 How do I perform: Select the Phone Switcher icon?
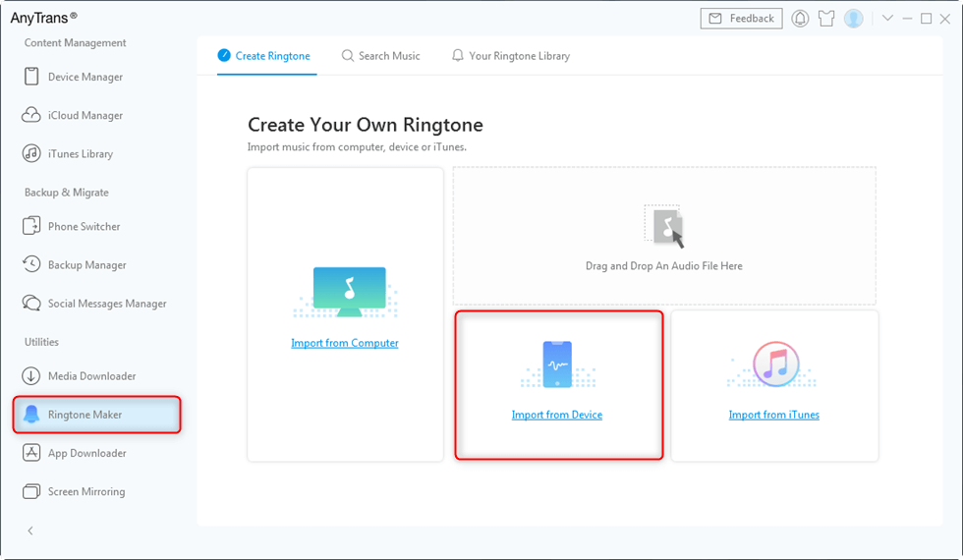30,226
